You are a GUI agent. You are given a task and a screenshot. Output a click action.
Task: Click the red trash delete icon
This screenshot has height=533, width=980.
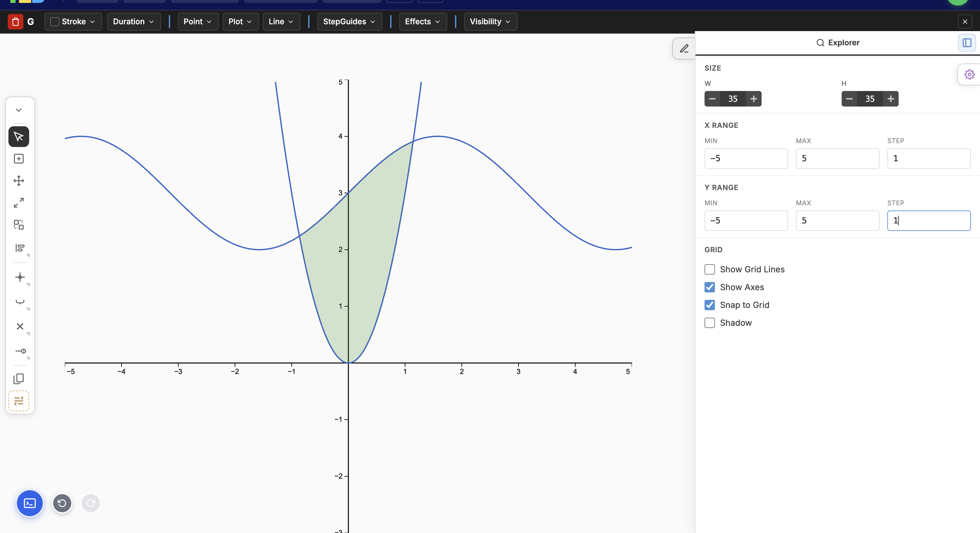point(15,22)
